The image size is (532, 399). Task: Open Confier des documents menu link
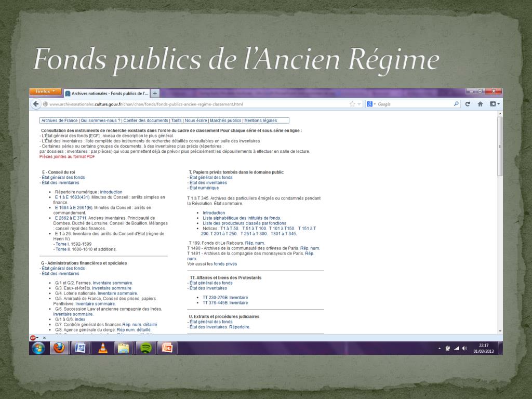tap(145, 121)
